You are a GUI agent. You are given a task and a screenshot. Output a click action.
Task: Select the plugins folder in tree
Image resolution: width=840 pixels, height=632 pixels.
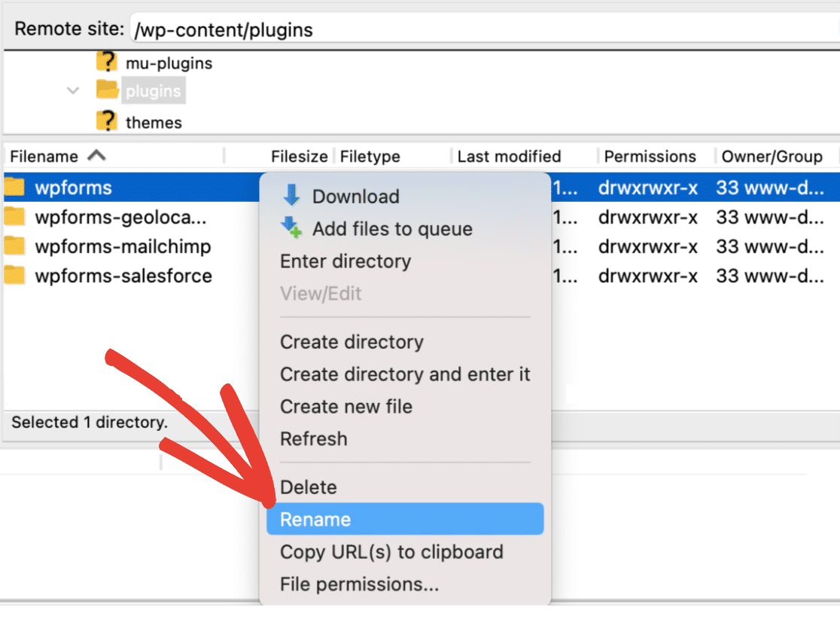point(153,91)
